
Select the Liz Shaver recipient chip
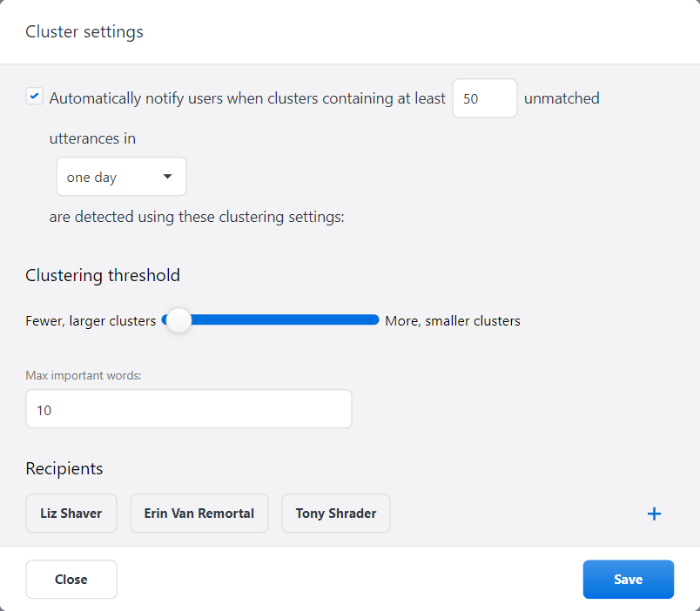(71, 514)
